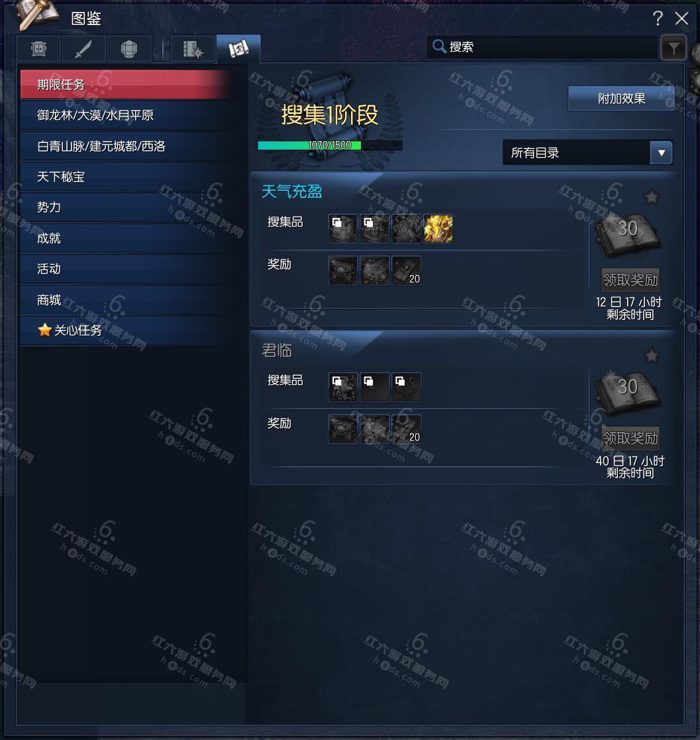Click the search filter funnel icon
The height and width of the screenshot is (740, 700).
pyautogui.click(x=674, y=48)
